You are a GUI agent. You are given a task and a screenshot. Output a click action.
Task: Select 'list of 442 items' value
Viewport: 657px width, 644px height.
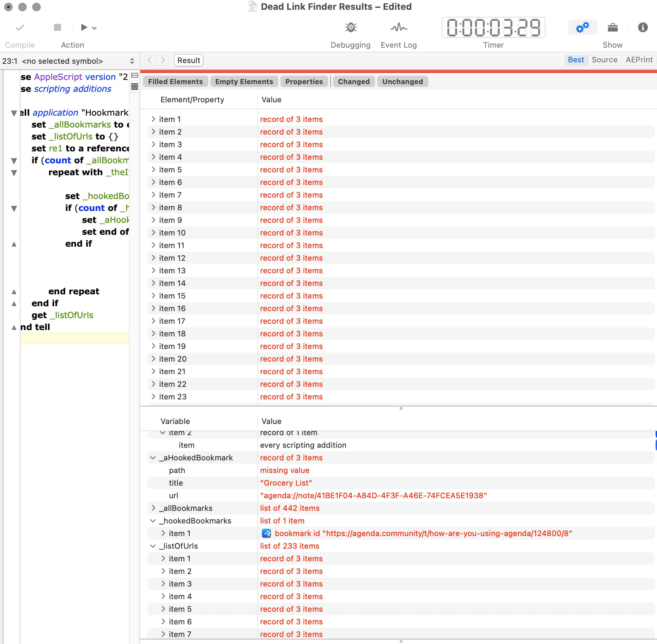pyautogui.click(x=290, y=508)
